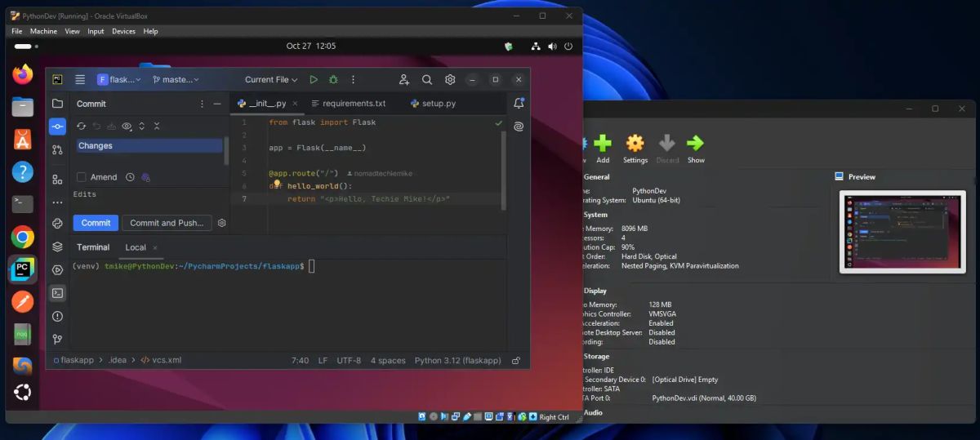The width and height of the screenshot is (980, 440).
Task: Open the AI Assistant spiral icon
Action: [519, 127]
